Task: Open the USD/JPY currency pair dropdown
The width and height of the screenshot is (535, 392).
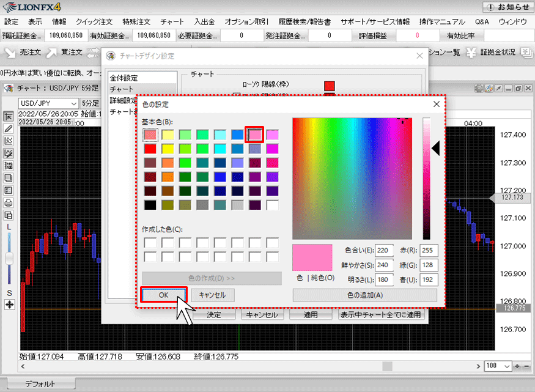Action: pos(48,103)
